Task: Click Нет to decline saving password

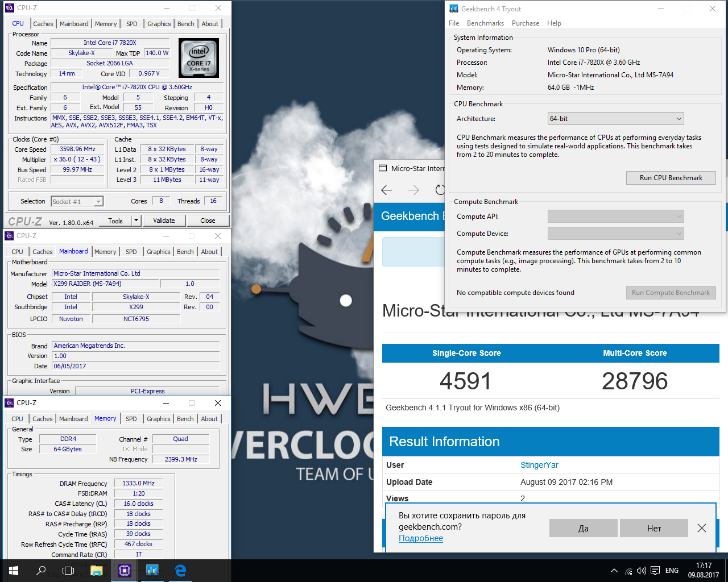Action: (x=654, y=528)
